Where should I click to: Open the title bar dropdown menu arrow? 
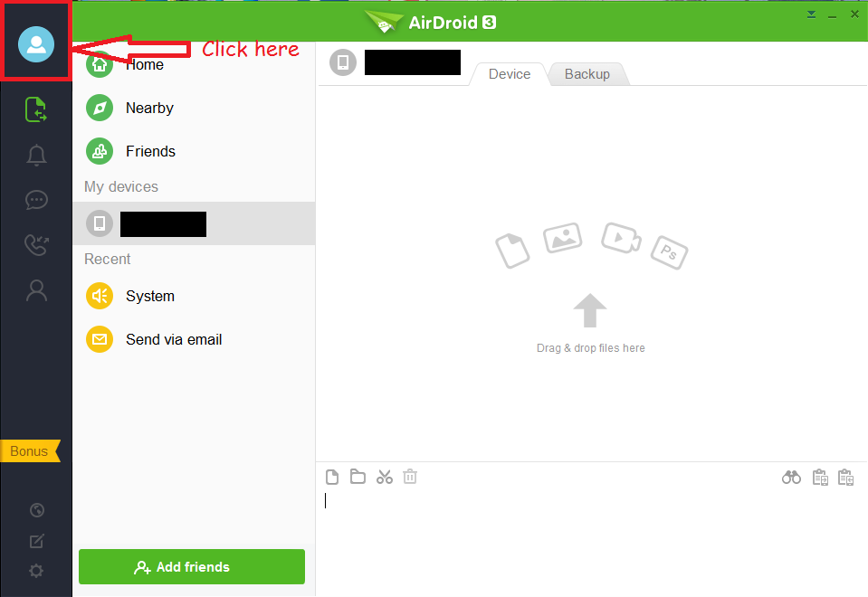(x=811, y=14)
